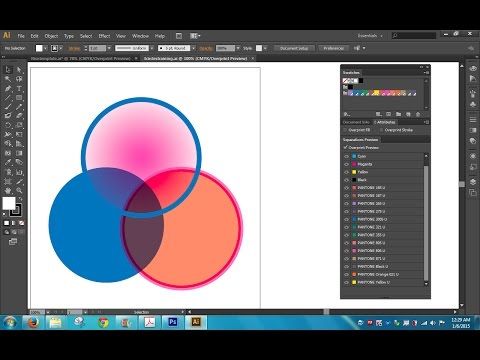Open Firefox from the Windows taskbar
Viewport: 480px width, 360px height.
coord(33,322)
